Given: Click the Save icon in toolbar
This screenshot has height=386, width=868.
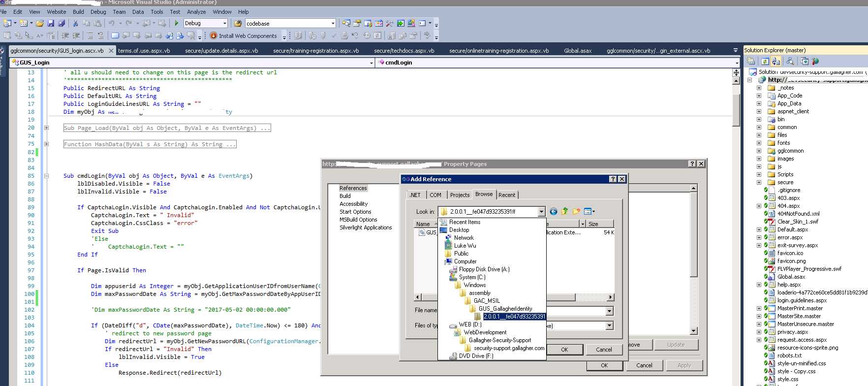Looking at the screenshot, I should tap(51, 23).
